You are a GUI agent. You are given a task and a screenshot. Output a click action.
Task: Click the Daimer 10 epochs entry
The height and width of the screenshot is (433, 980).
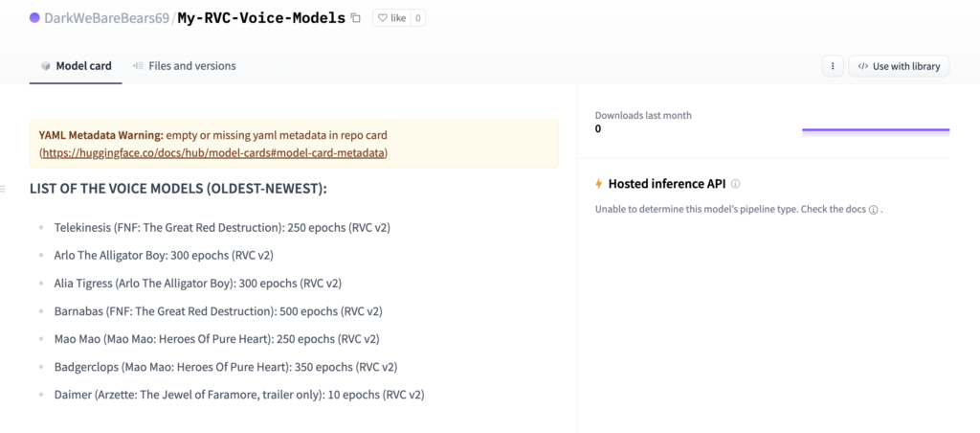239,395
